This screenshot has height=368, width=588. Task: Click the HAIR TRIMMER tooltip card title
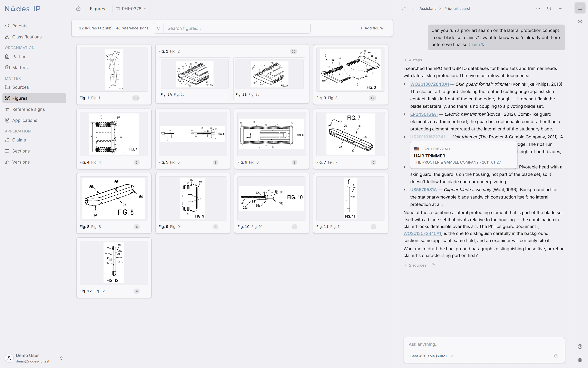429,156
